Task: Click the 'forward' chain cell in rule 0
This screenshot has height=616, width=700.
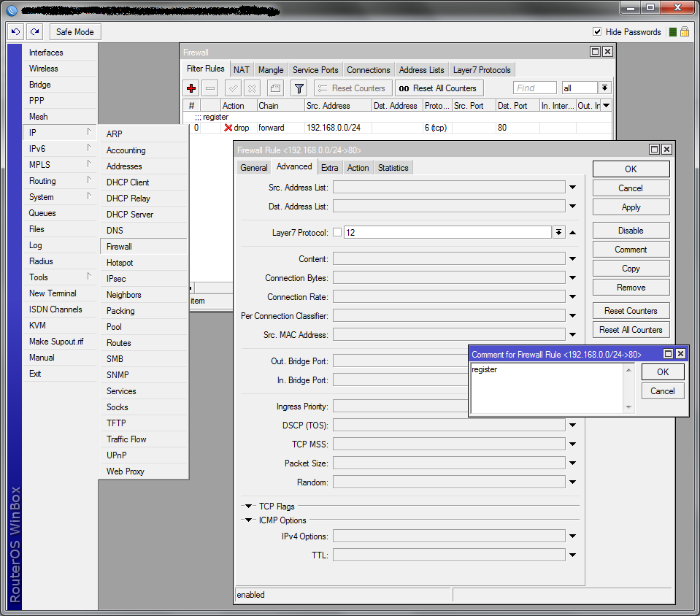Action: pos(281,128)
